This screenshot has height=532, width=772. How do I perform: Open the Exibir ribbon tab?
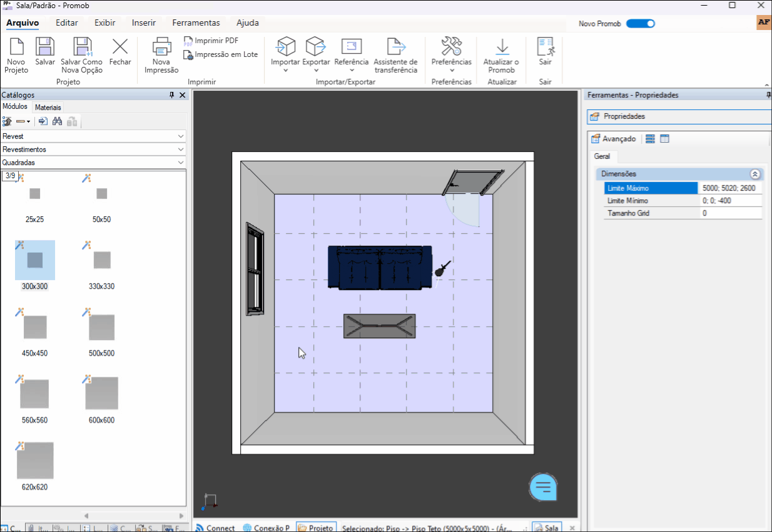(x=105, y=23)
